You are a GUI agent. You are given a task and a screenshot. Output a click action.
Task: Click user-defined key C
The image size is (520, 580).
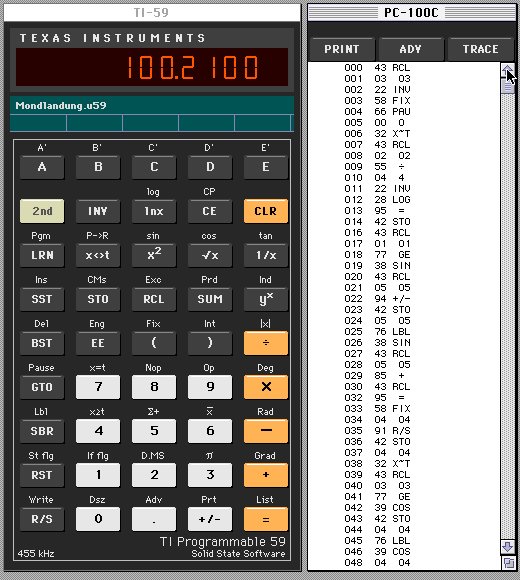click(x=154, y=167)
